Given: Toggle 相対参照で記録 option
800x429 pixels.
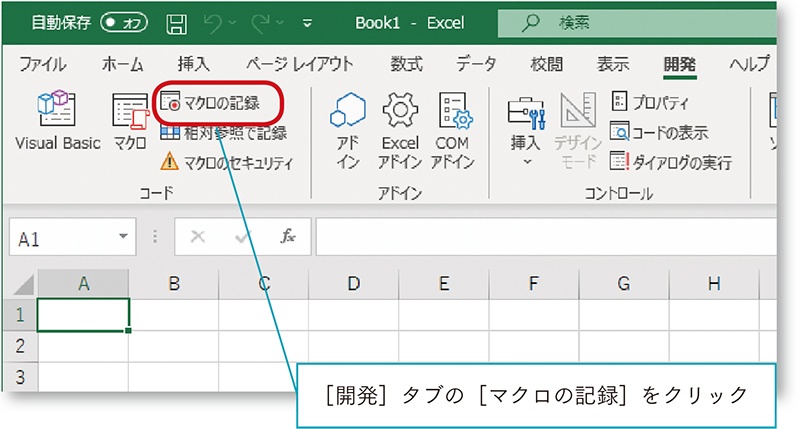Looking at the screenshot, I should pyautogui.click(x=223, y=133).
